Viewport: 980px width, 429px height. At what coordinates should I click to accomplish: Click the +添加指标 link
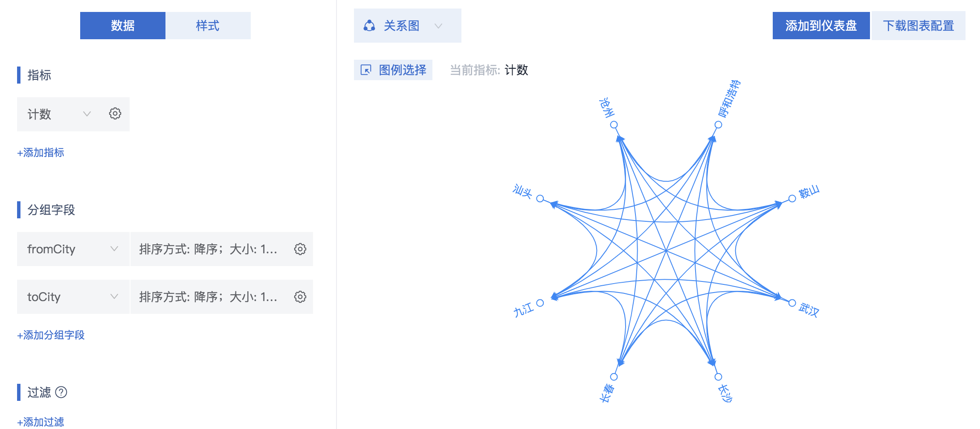coord(41,153)
